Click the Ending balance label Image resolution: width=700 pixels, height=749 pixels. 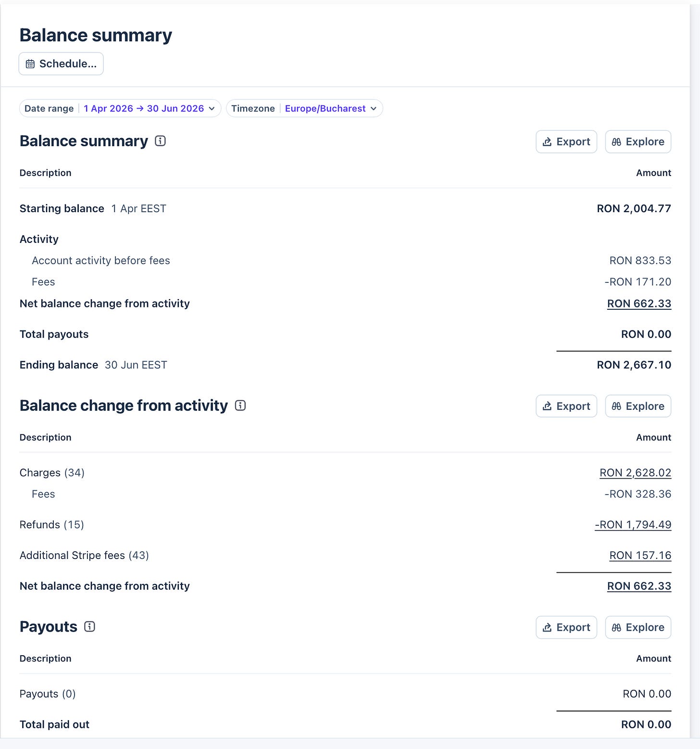pyautogui.click(x=59, y=365)
